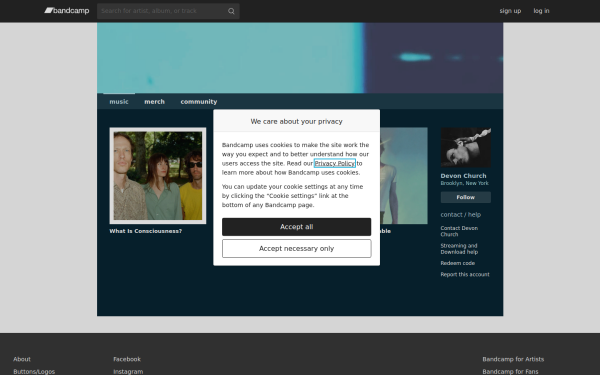The width and height of the screenshot is (600, 375).
Task: Open Bandcamp for Fans link
Action: click(x=510, y=372)
